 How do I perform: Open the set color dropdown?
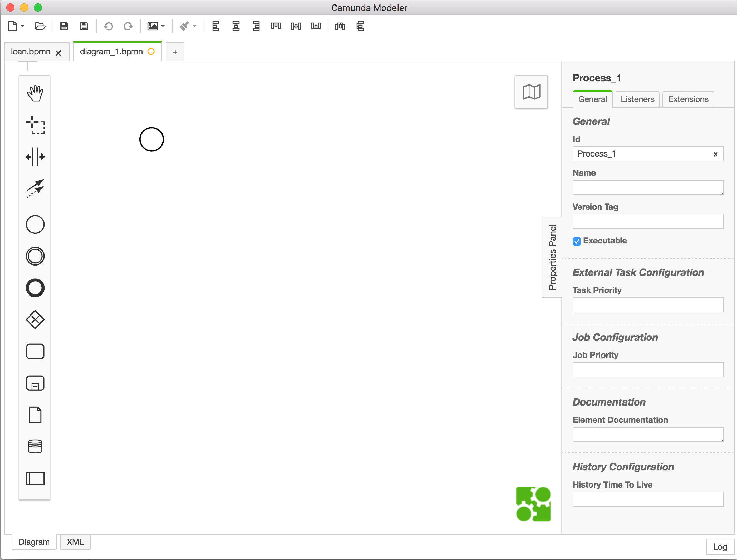point(188,26)
